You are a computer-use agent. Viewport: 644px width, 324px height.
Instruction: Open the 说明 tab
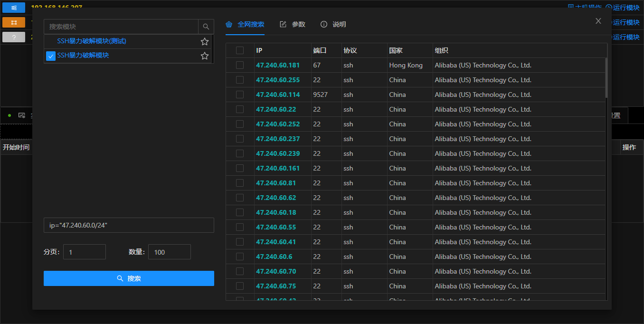(x=333, y=24)
